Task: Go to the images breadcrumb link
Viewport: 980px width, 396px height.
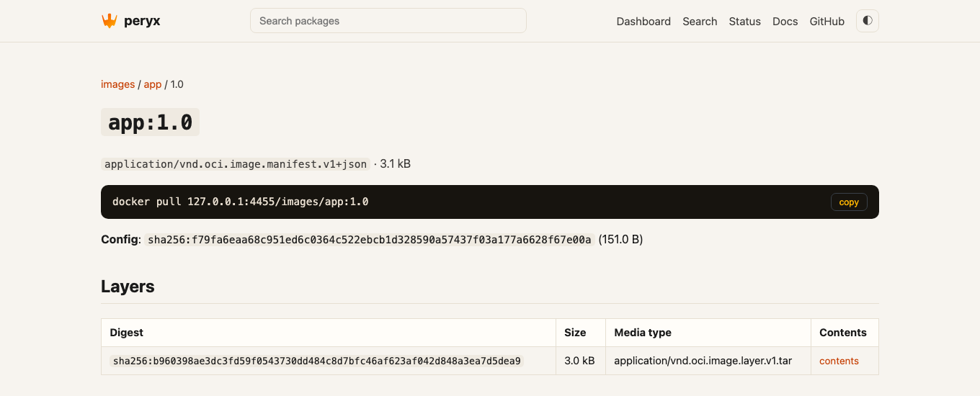Action: [x=118, y=84]
